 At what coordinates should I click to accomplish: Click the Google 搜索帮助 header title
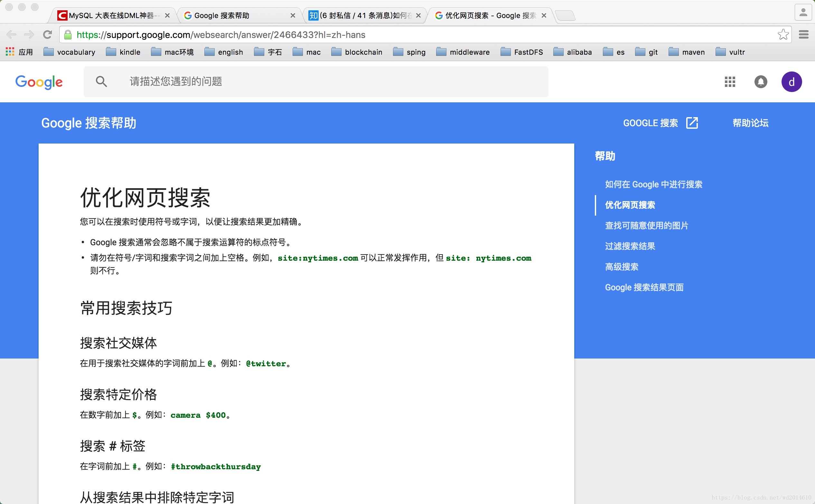click(89, 123)
